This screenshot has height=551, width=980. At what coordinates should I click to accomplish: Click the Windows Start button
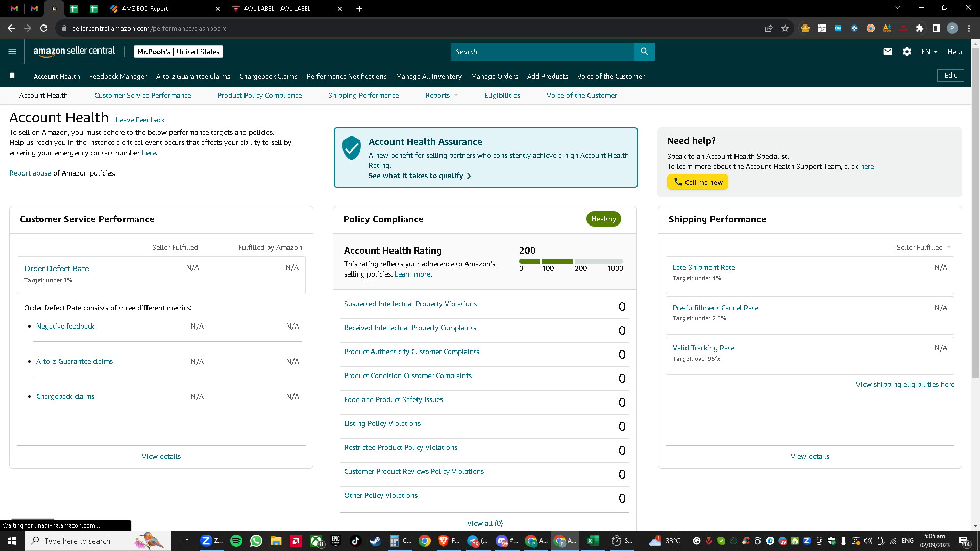(x=12, y=541)
